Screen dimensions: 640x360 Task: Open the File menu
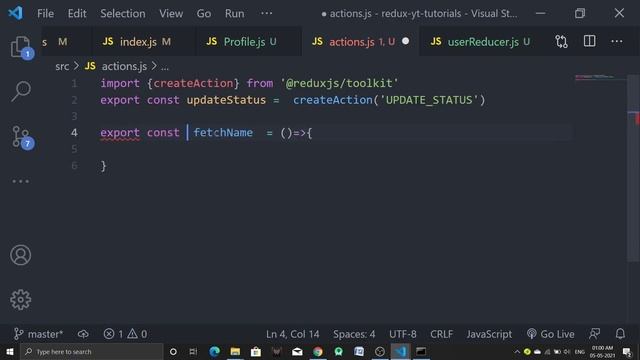[45, 13]
